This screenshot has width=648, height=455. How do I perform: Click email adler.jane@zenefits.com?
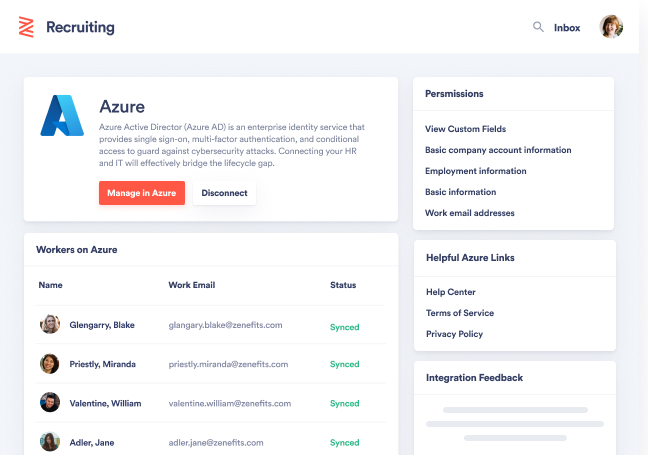(216, 443)
